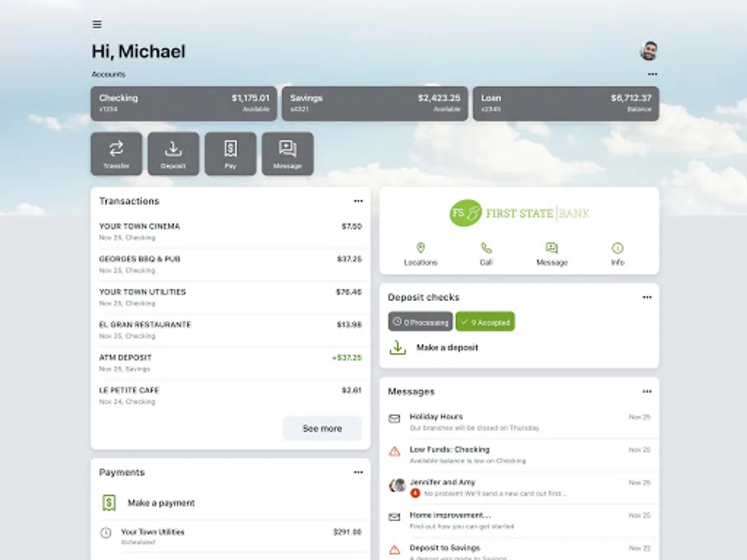Open the Home improvement message
Screen dimensions: 747x560
click(519, 521)
